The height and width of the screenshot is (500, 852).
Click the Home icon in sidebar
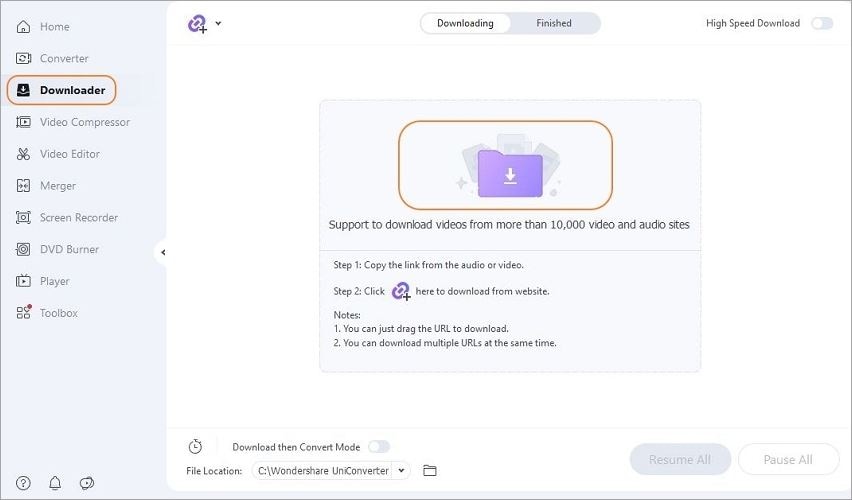pyautogui.click(x=23, y=27)
